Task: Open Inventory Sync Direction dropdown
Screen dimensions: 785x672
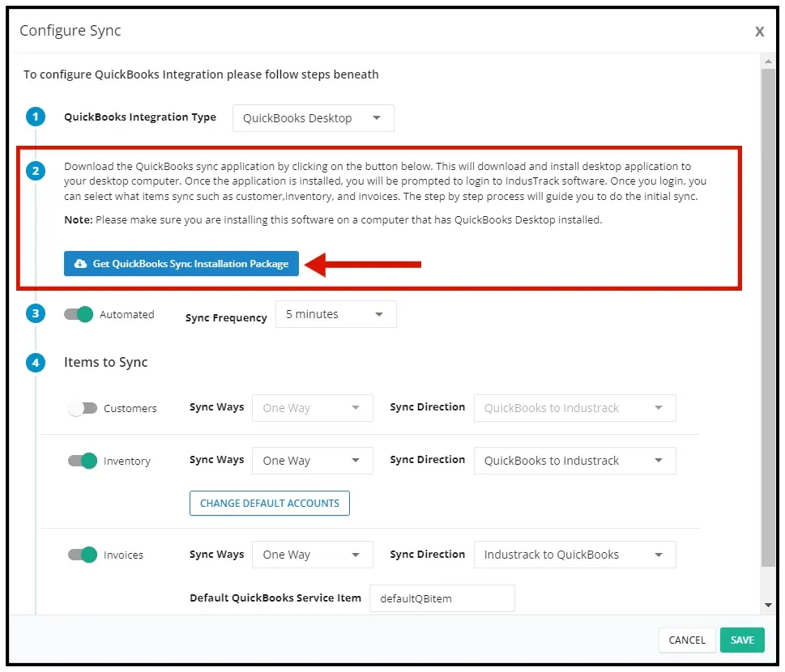Action: pos(574,461)
